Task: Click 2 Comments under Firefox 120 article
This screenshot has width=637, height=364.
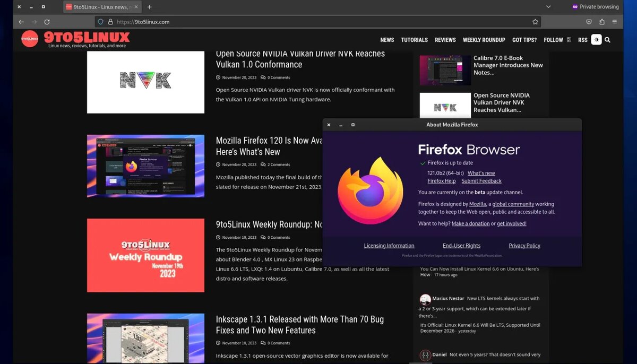Action: (276, 164)
